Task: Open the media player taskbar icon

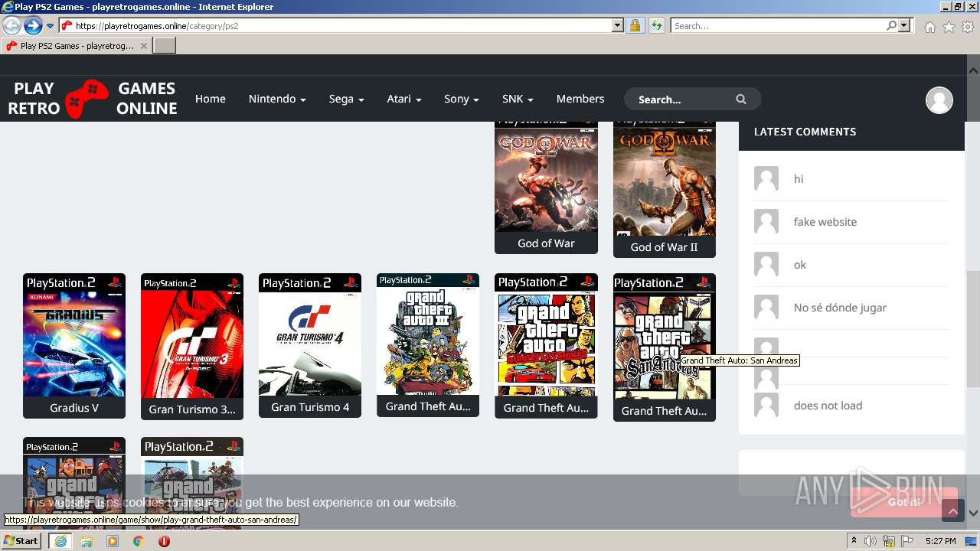Action: click(113, 541)
